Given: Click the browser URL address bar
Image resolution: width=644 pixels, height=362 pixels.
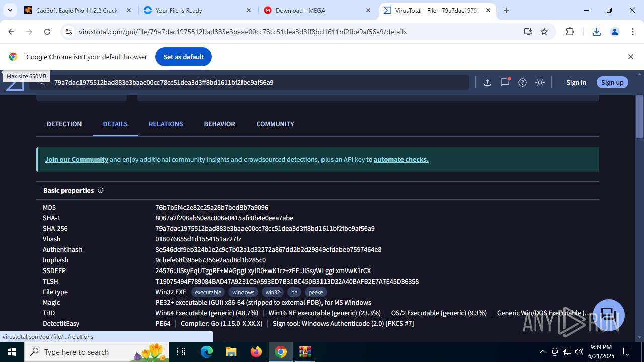Looking at the screenshot, I should pyautogui.click(x=297, y=32).
